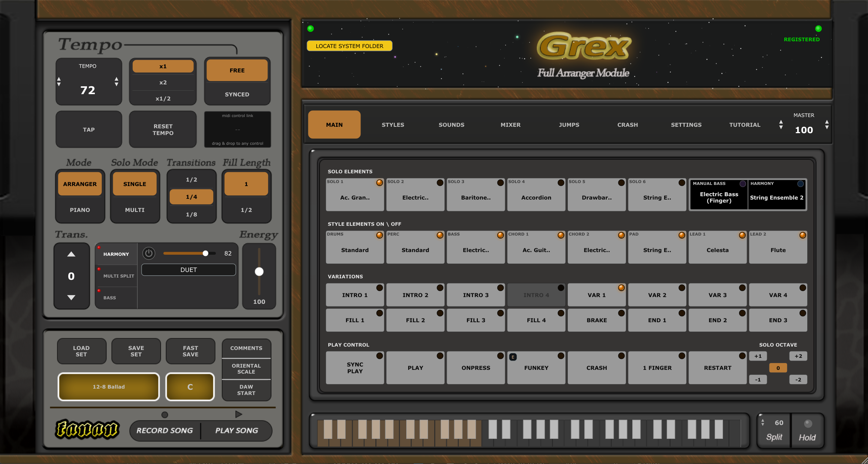Toggle the harmony power button icon
The width and height of the screenshot is (868, 464).
[x=149, y=253]
